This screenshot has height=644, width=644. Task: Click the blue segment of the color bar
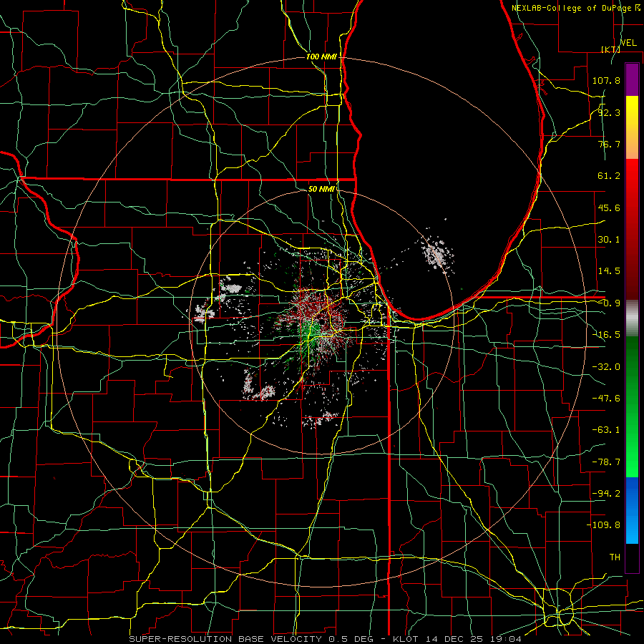point(632,510)
